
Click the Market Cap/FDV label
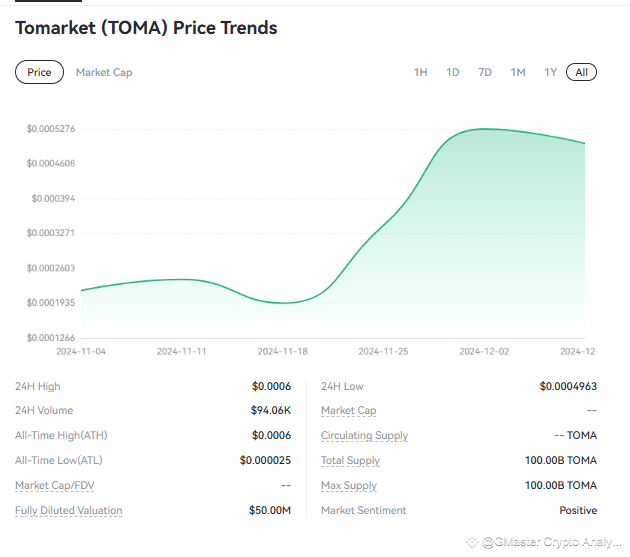point(55,486)
